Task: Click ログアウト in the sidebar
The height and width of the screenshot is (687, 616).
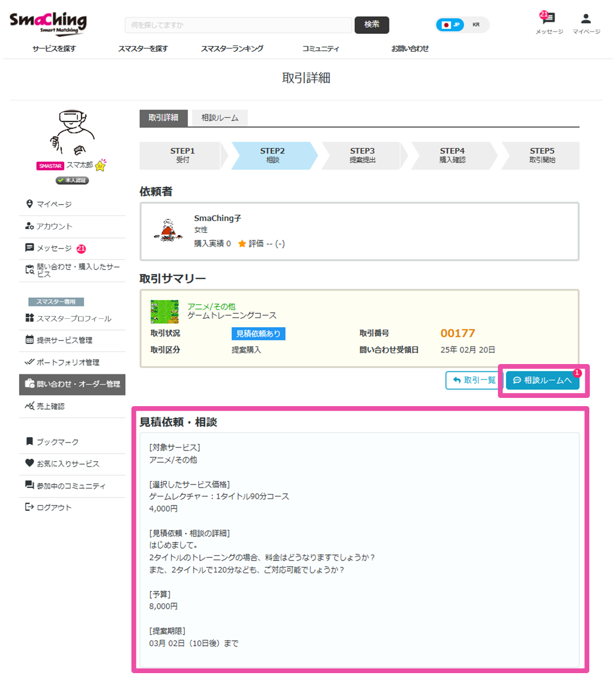Action: pos(53,508)
